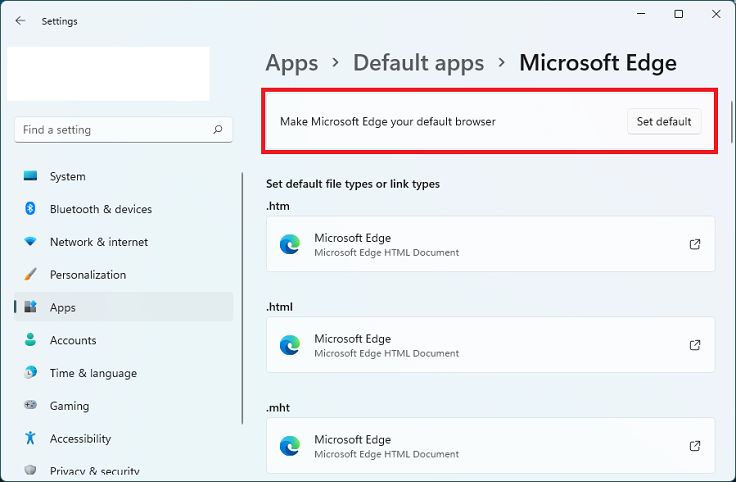Click 'Set default file types or link types' heading

click(353, 184)
